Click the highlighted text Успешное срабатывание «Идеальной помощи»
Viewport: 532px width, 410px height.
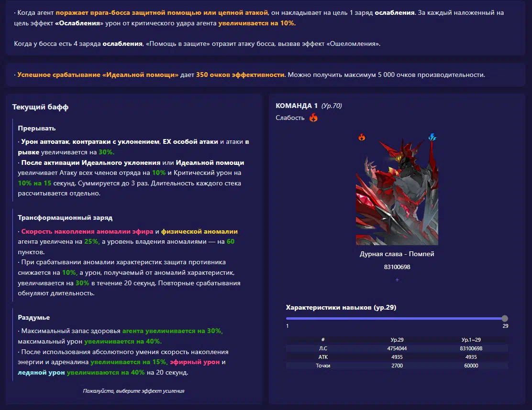click(x=98, y=75)
